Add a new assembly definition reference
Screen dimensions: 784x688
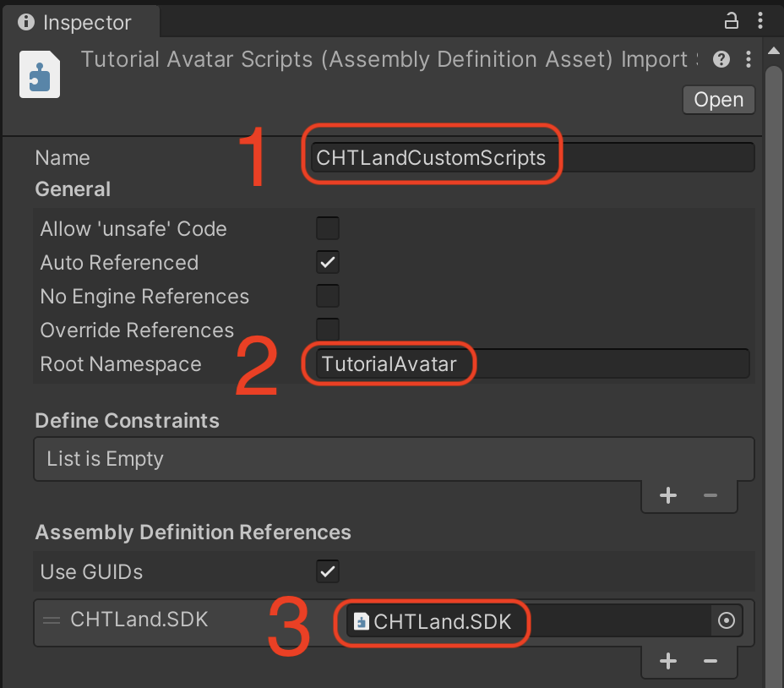point(668,661)
